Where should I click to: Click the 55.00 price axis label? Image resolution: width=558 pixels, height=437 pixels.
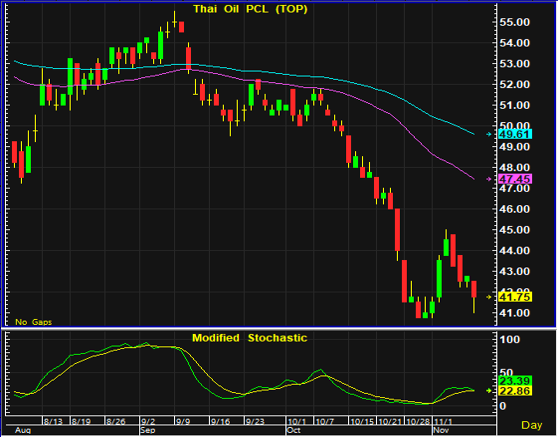click(x=515, y=22)
